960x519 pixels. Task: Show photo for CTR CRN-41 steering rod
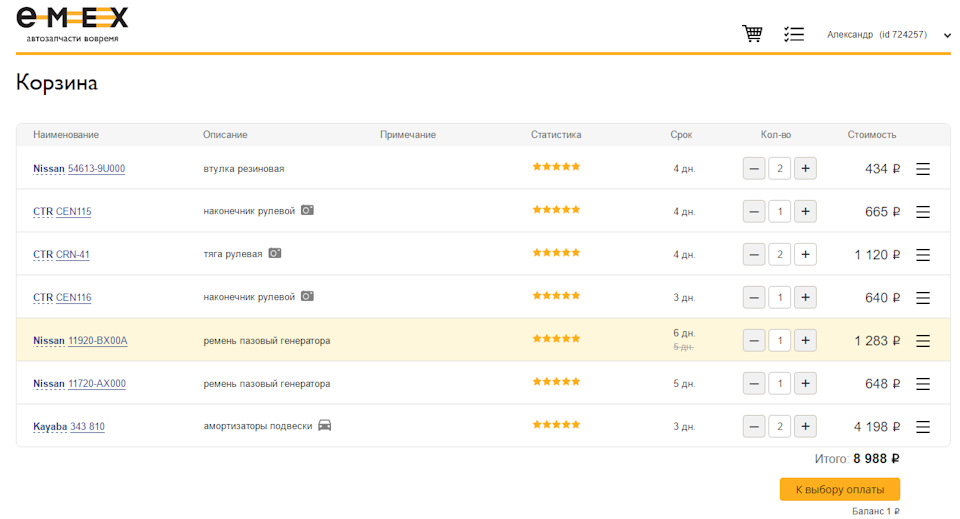[275, 254]
